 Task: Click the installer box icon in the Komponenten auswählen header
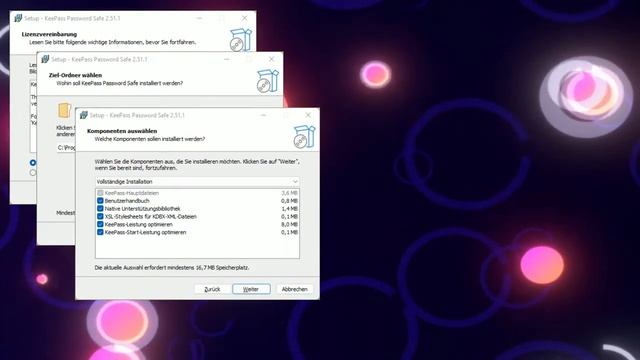[x=304, y=136]
